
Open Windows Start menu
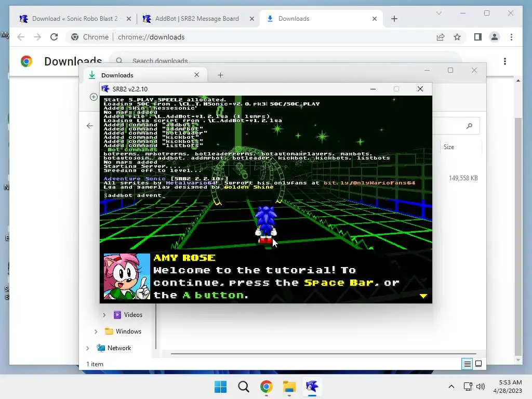pos(220,387)
